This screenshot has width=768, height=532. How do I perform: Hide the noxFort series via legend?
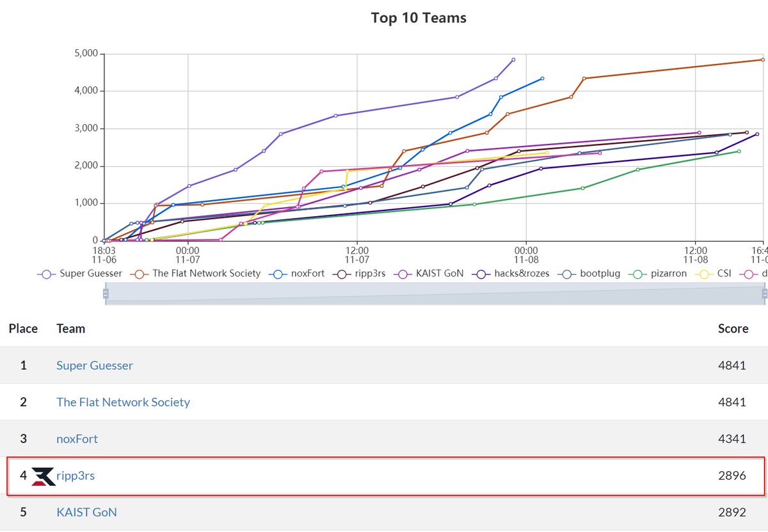click(296, 273)
